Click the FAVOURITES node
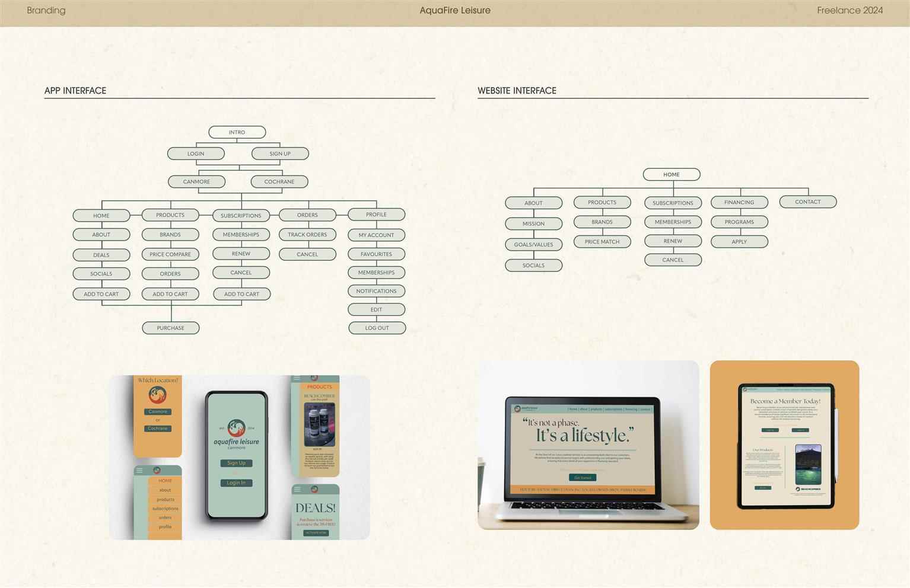The height and width of the screenshot is (588, 910). click(376, 254)
